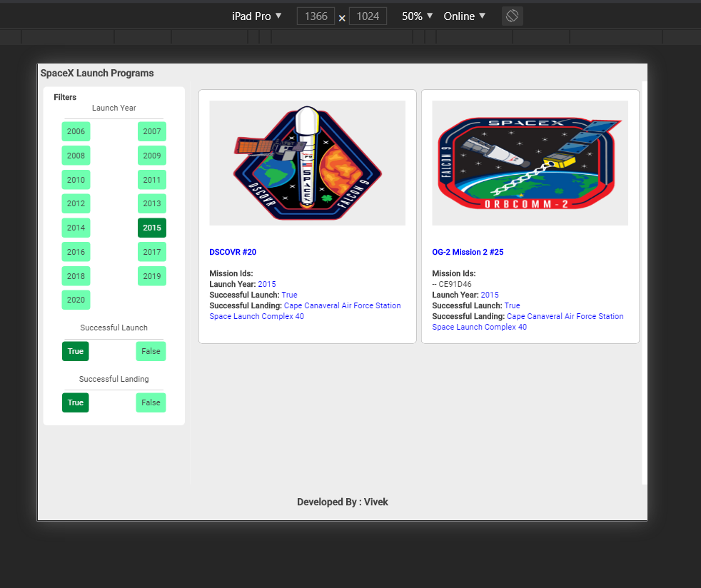701x588 pixels.
Task: Open the 50% zoom level dropdown
Action: tap(416, 16)
